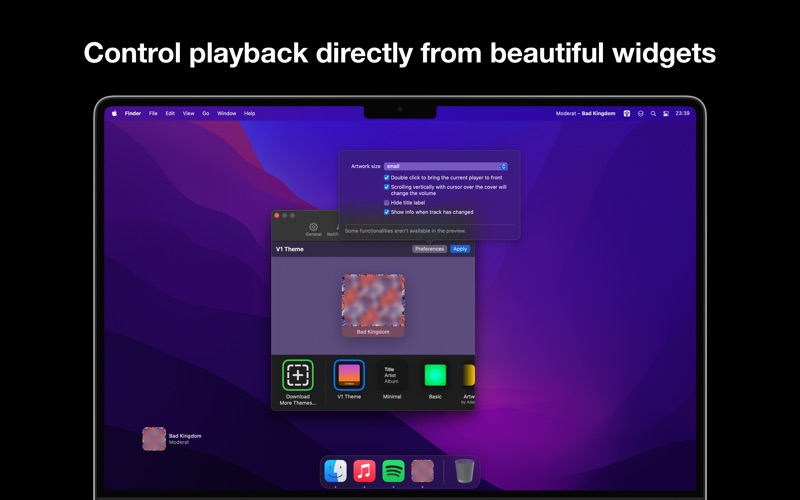Select the Minimal theme thumbnail
800x500 pixels.
(x=392, y=376)
